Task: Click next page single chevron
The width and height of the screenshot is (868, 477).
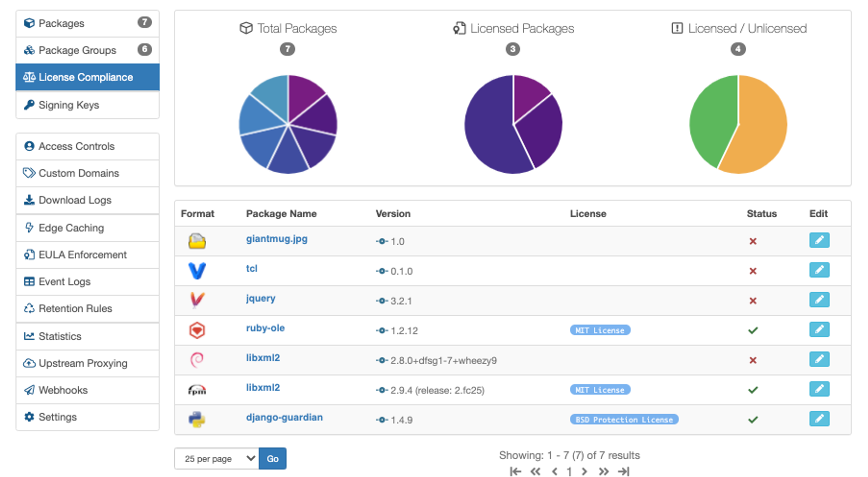Action: [x=584, y=471]
